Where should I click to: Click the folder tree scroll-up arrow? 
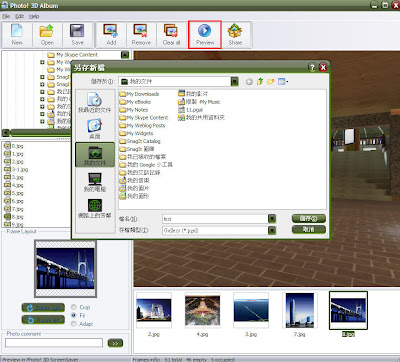(x=125, y=55)
